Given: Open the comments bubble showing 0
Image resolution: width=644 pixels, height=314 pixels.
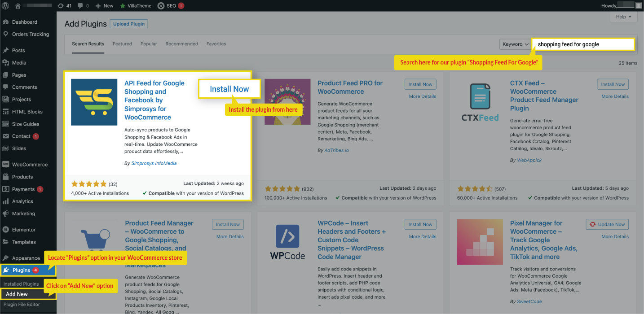Looking at the screenshot, I should (x=83, y=6).
